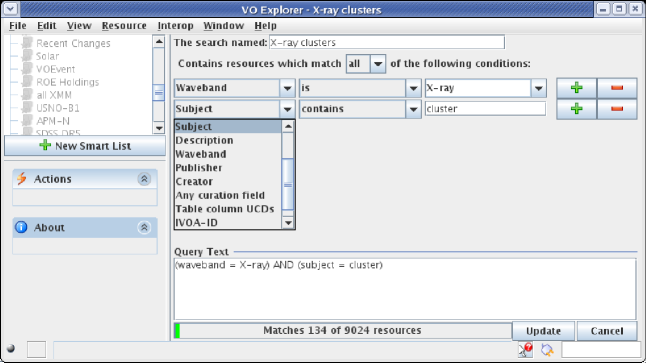The width and height of the screenshot is (647, 363).
Task: Select the Recent Changes tree item
Action: click(x=73, y=43)
